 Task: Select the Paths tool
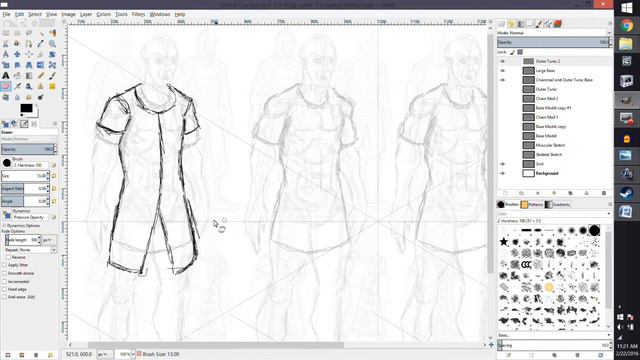tap(29, 44)
